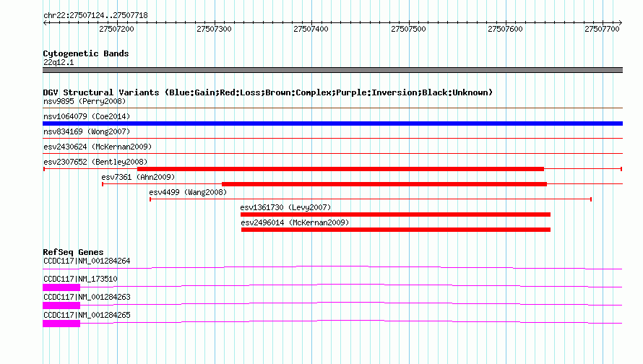Click the 27507700 ruler tick label
This screenshot has height=364, width=643.
pyautogui.click(x=602, y=29)
